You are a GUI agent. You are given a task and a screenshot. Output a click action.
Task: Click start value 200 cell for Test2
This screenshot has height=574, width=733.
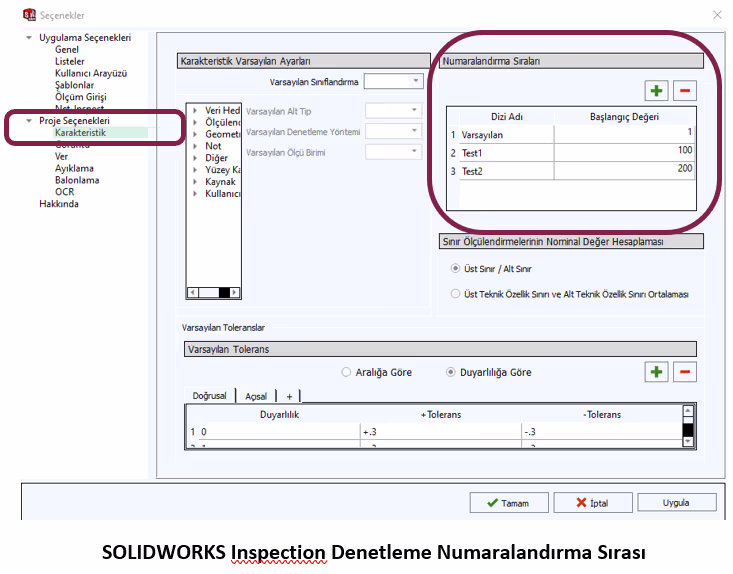624,171
